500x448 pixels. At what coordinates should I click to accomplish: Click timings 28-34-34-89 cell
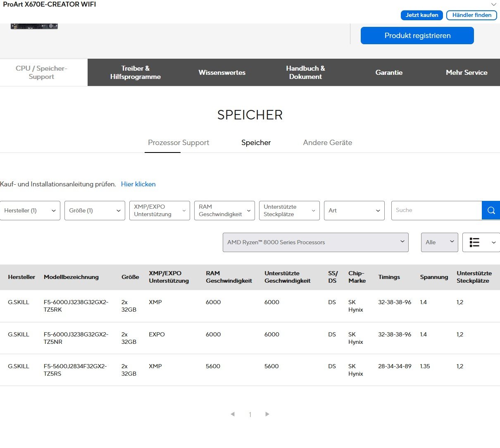[395, 366]
